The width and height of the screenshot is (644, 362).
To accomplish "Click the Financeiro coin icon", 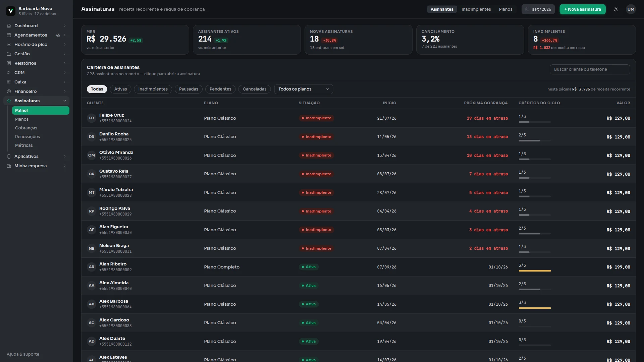I will (x=9, y=92).
